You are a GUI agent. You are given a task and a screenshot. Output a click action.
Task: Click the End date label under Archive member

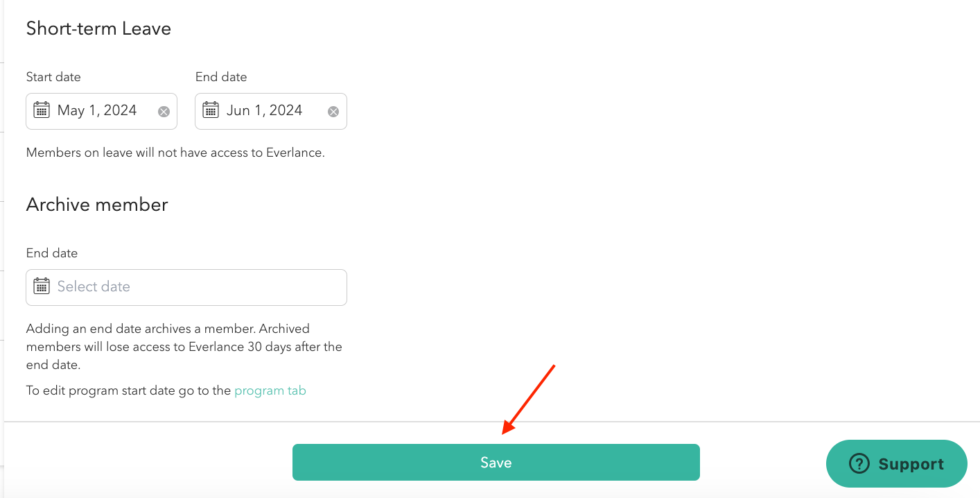(x=52, y=253)
